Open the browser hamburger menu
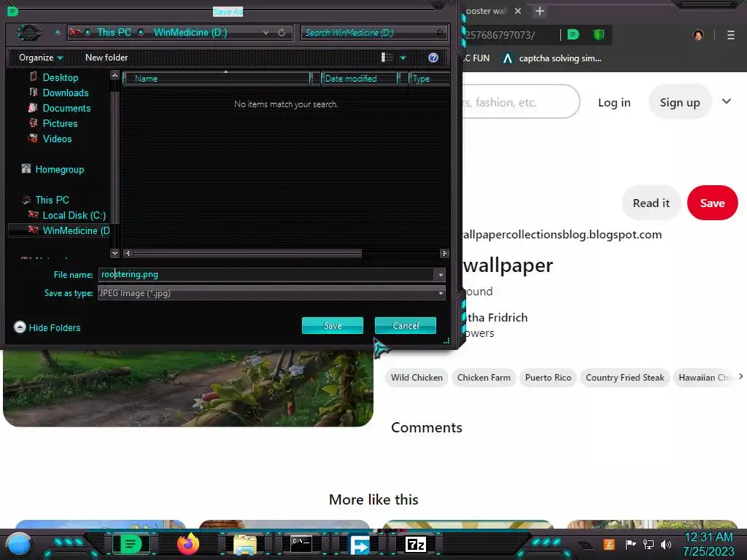The width and height of the screenshot is (747, 560). click(x=730, y=35)
